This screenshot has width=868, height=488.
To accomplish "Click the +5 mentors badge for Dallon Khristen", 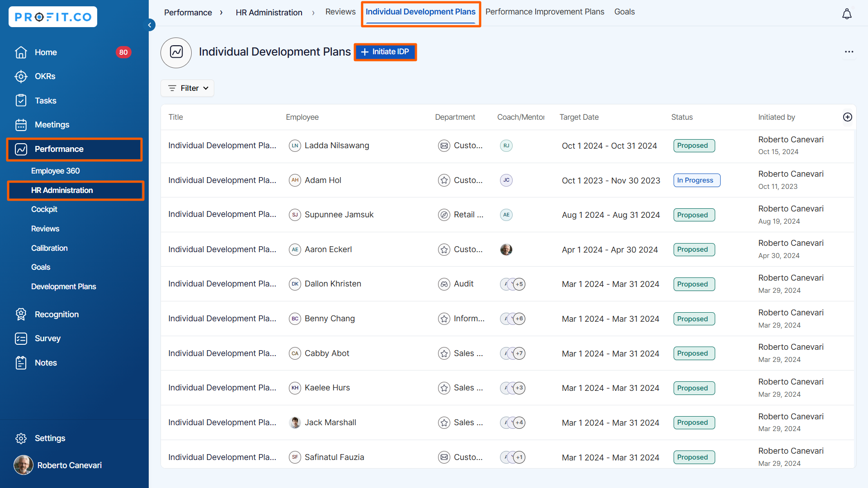I will tap(519, 284).
